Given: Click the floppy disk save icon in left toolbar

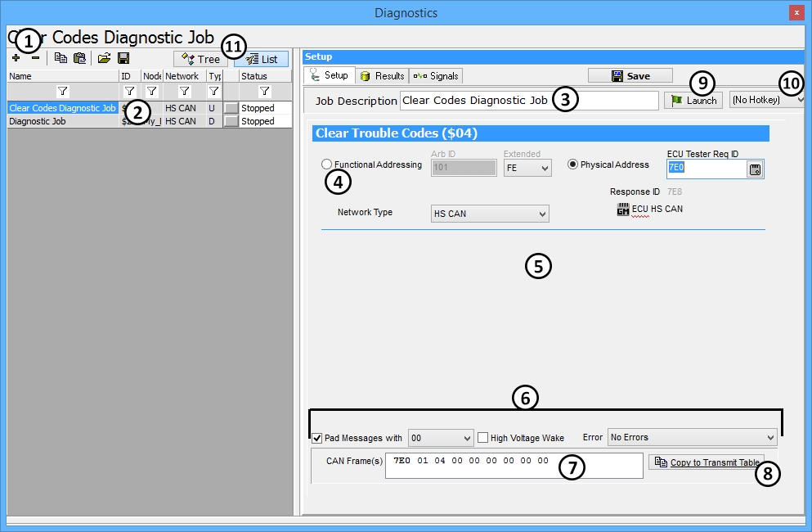Looking at the screenshot, I should [x=123, y=58].
